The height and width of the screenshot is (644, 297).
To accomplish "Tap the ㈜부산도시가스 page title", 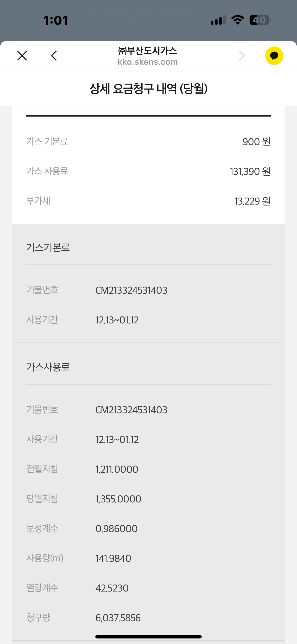I will click(148, 51).
